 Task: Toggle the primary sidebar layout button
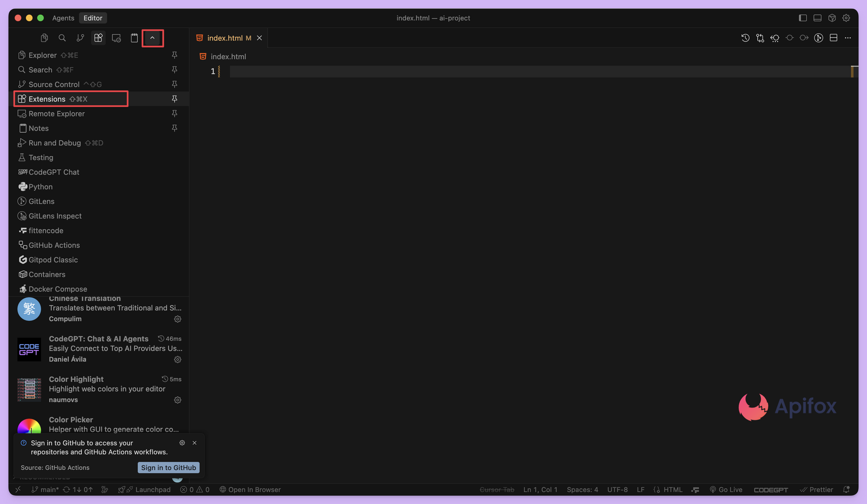coord(802,18)
